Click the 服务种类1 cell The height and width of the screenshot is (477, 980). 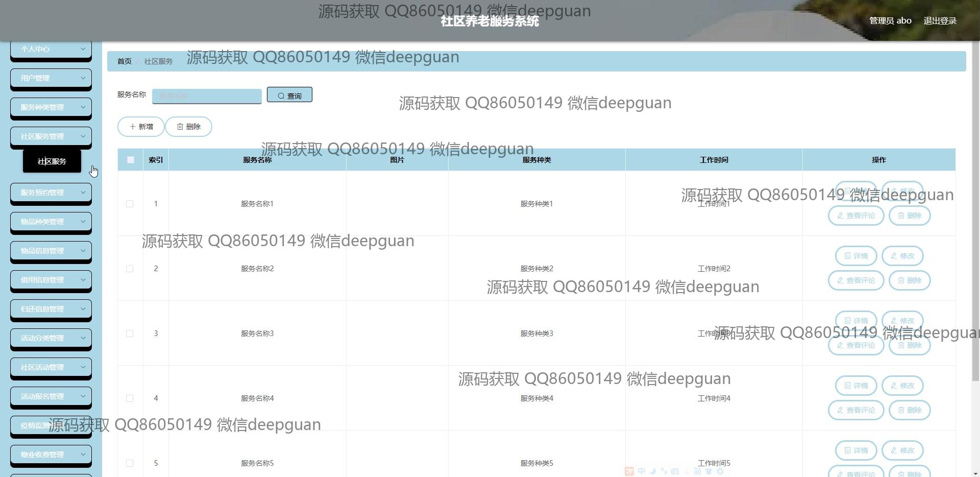[536, 204]
